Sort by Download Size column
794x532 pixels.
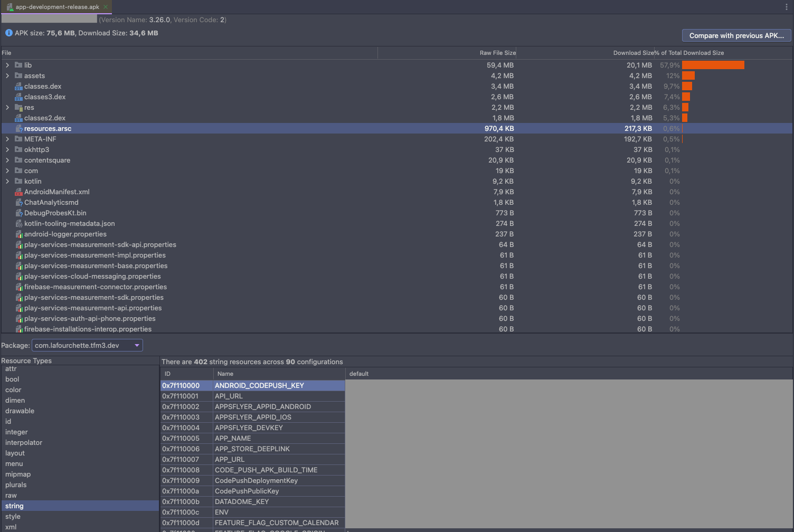click(585, 53)
